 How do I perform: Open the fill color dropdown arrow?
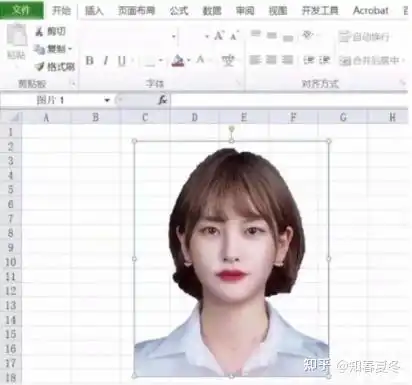189,61
